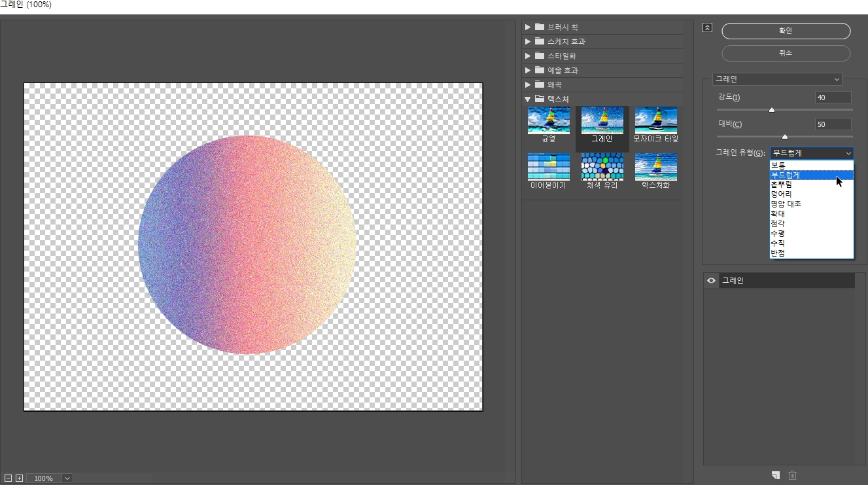Collapse the filter gallery thumbnails panel
Screen dimensions: 868x485
coord(706,27)
